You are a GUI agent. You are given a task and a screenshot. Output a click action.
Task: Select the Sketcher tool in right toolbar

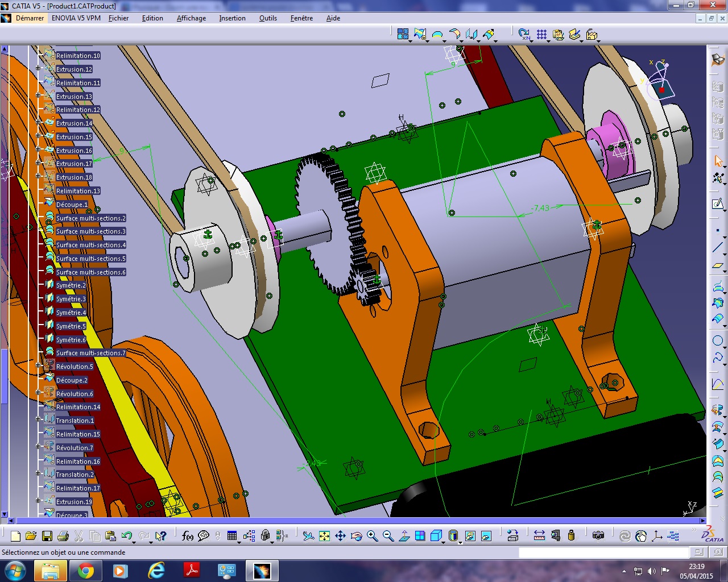click(718, 204)
